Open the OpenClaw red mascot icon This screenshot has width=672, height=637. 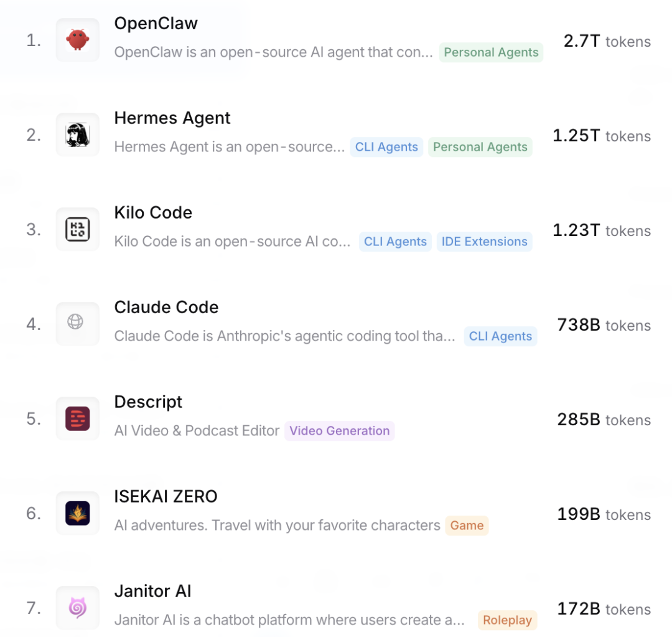[x=78, y=40]
